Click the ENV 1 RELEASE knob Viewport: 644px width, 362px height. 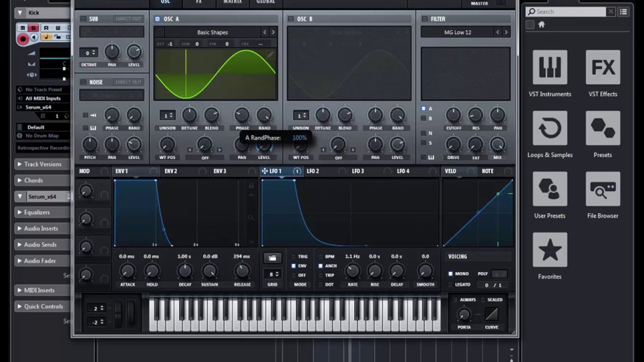click(x=242, y=271)
